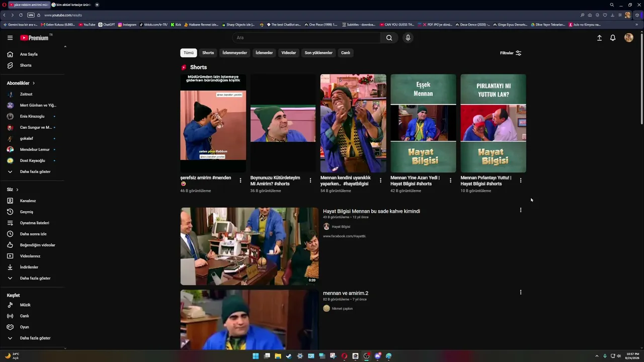Reload the page with browser refresh
This screenshot has height=362, width=644.
21,15
